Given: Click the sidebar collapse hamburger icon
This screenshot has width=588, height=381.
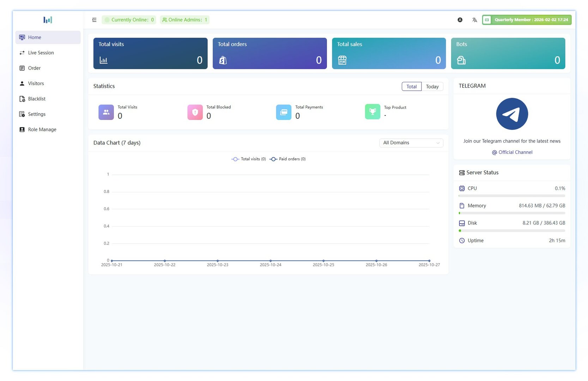Looking at the screenshot, I should [94, 20].
